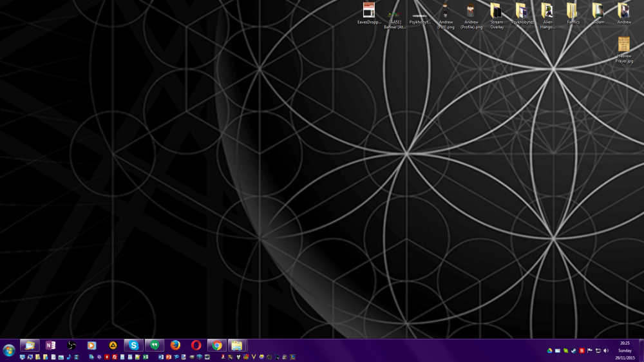Open Google Drive tray icon
The width and height of the screenshot is (644, 362).
(x=549, y=350)
